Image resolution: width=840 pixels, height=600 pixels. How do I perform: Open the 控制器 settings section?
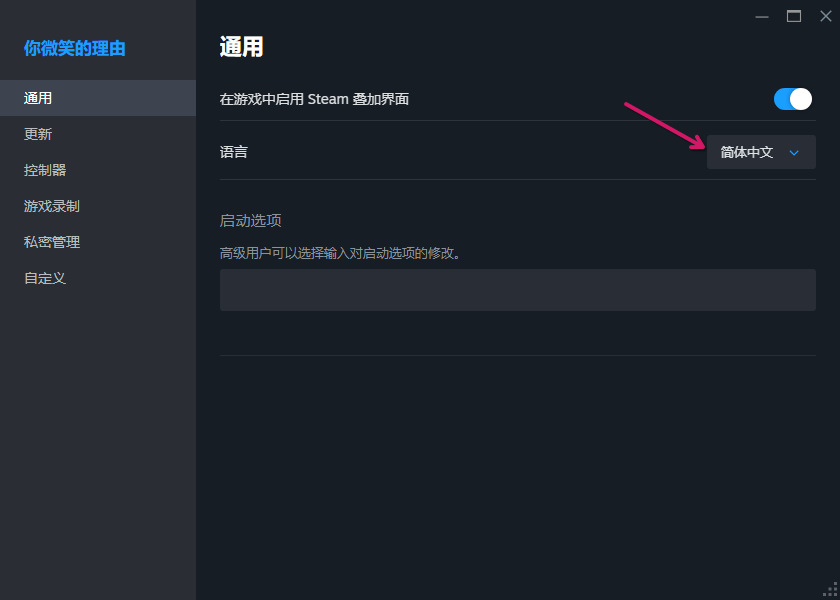pyautogui.click(x=45, y=170)
